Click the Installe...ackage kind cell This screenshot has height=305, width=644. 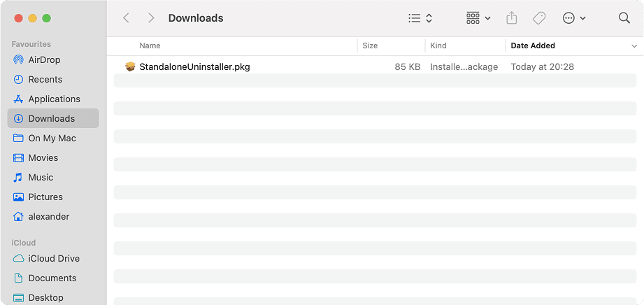[464, 66]
